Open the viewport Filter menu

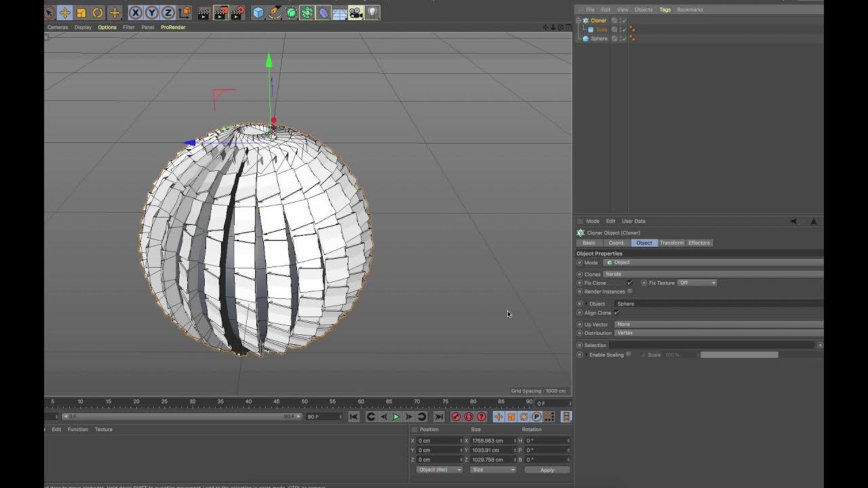click(129, 27)
